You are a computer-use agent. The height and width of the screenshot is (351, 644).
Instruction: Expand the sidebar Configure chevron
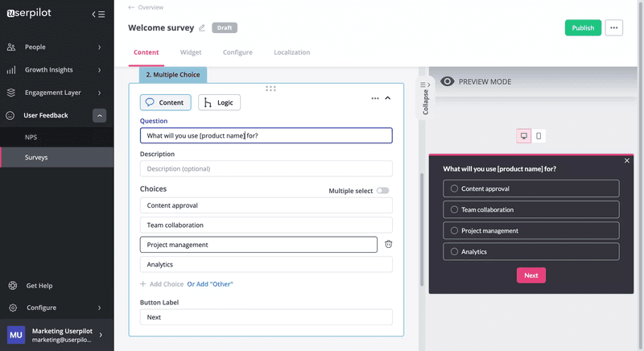99,308
